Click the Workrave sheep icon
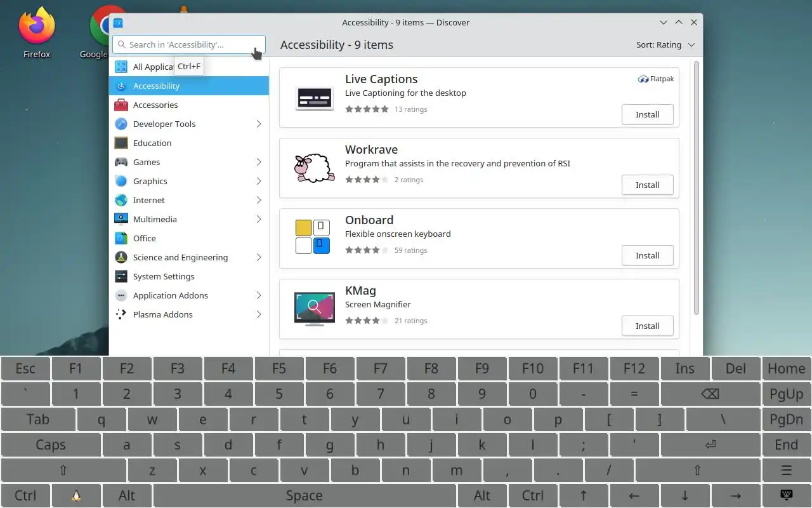The height and width of the screenshot is (508, 812). [314, 168]
